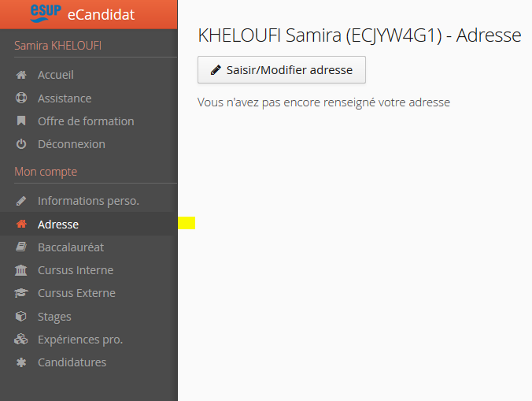
Task: Click the eCandidat ESUP logo header
Action: point(88,13)
